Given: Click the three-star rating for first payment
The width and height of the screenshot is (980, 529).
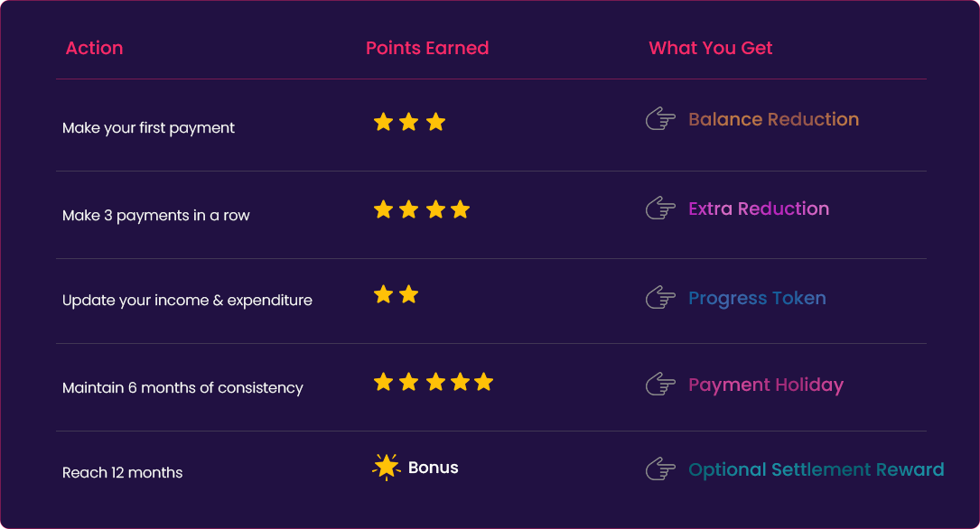Looking at the screenshot, I should point(409,122).
